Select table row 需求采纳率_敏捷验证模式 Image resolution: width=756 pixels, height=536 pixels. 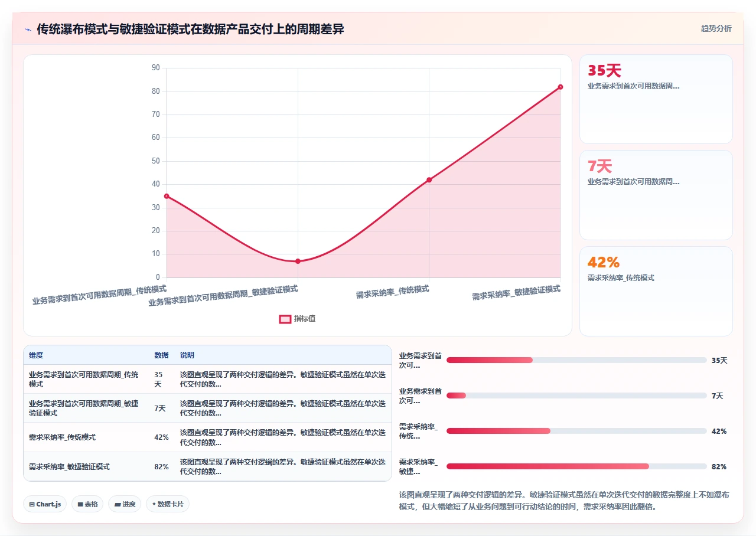pos(207,466)
